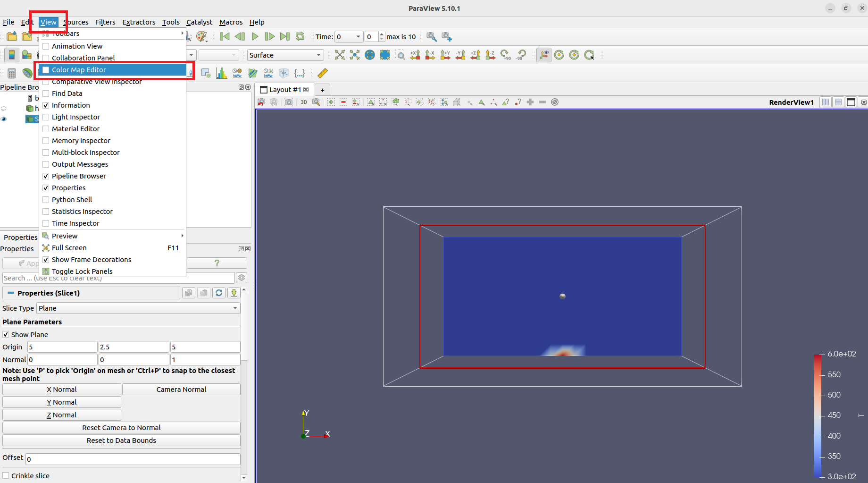
Task: Open the Surface representation dropdown
Action: (285, 55)
